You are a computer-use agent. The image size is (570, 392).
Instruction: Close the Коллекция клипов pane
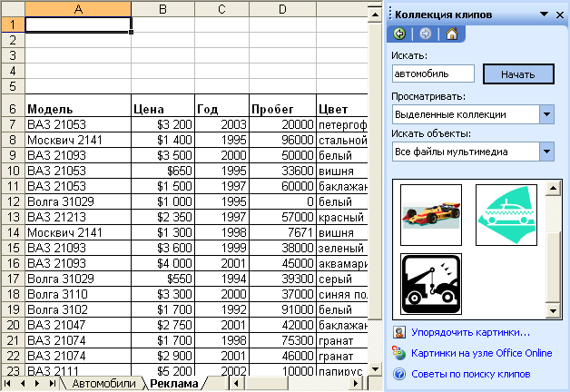(x=560, y=15)
